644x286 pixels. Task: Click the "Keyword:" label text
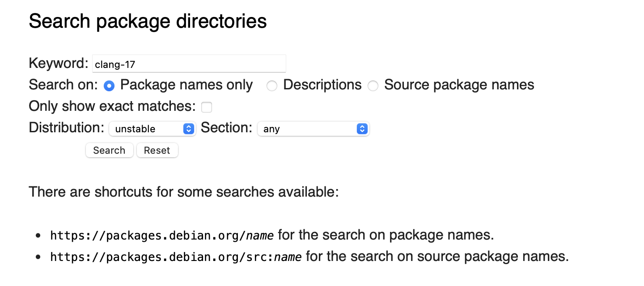[x=59, y=63]
